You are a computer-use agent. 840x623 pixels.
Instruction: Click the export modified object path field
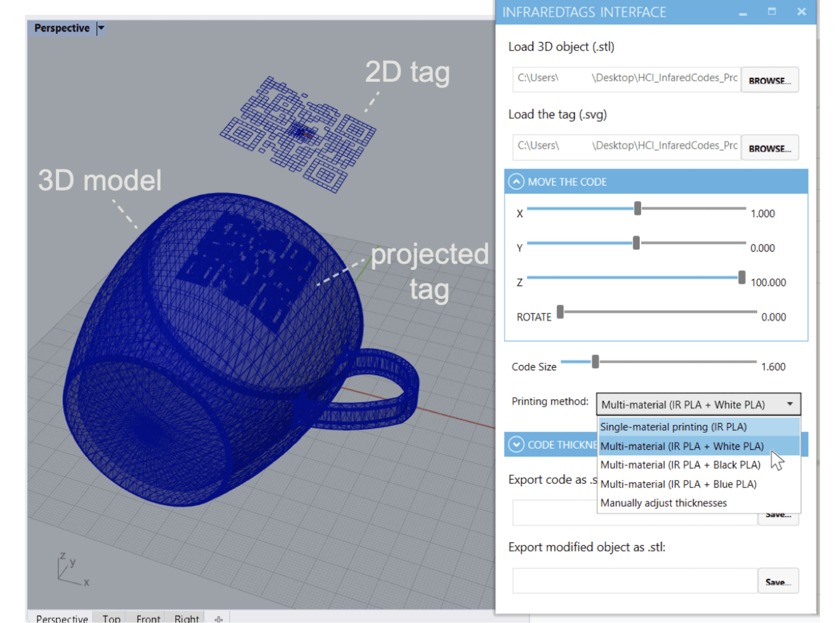click(635, 581)
